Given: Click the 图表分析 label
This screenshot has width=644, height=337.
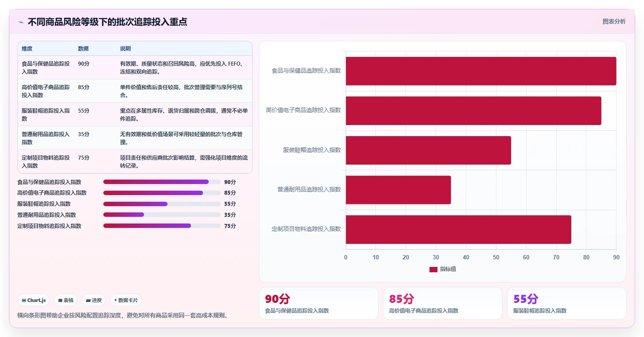Looking at the screenshot, I should coord(614,21).
